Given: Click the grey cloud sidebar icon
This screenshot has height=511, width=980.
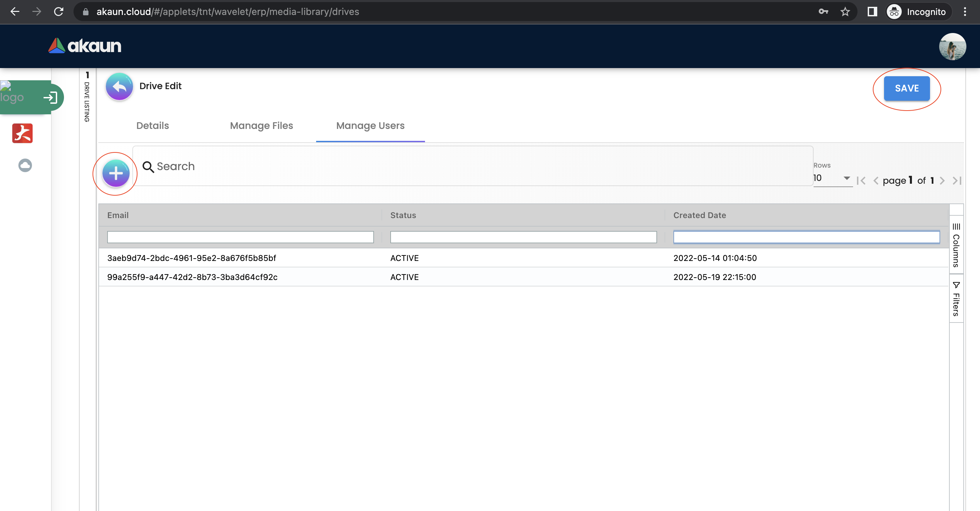Looking at the screenshot, I should click(x=25, y=165).
